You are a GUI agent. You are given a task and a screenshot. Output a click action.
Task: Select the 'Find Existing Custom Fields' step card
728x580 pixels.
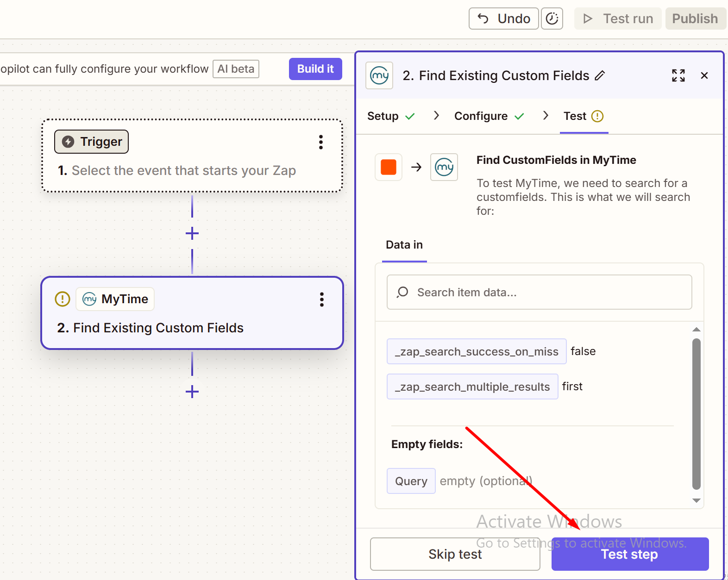[192, 313]
